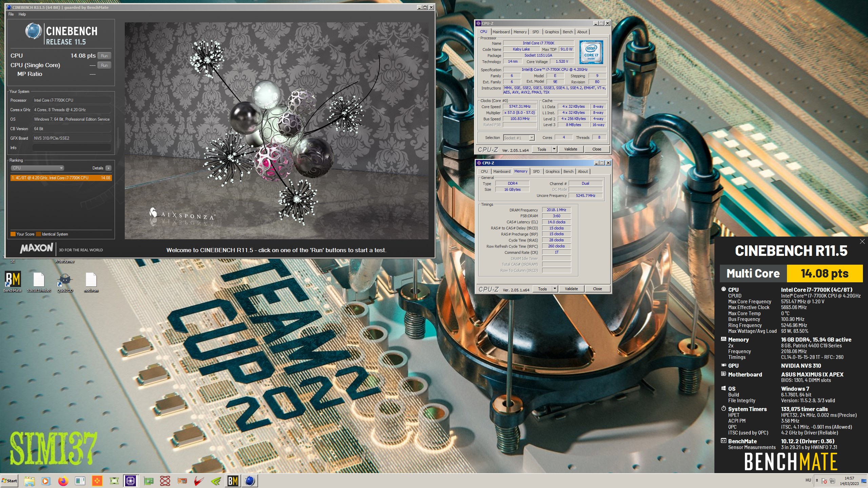The image size is (868, 488).
Task: Click Validate in the lower CPU-Z window
Action: 571,289
